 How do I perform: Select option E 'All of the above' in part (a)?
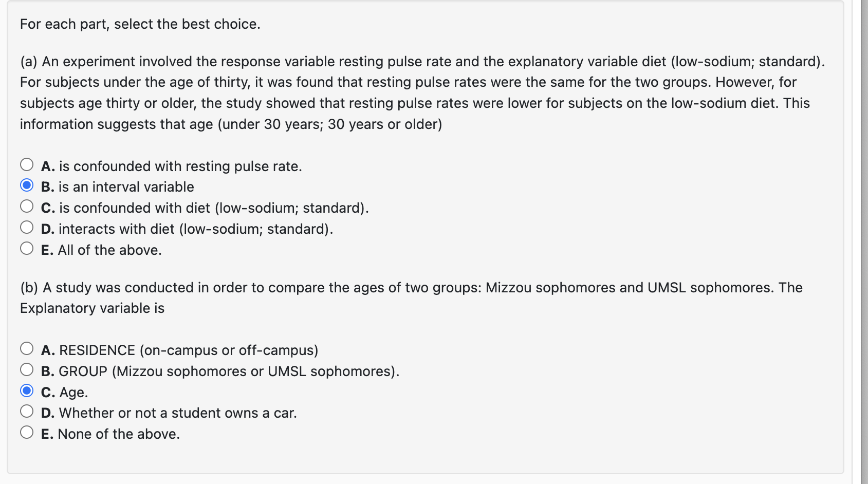coord(26,247)
